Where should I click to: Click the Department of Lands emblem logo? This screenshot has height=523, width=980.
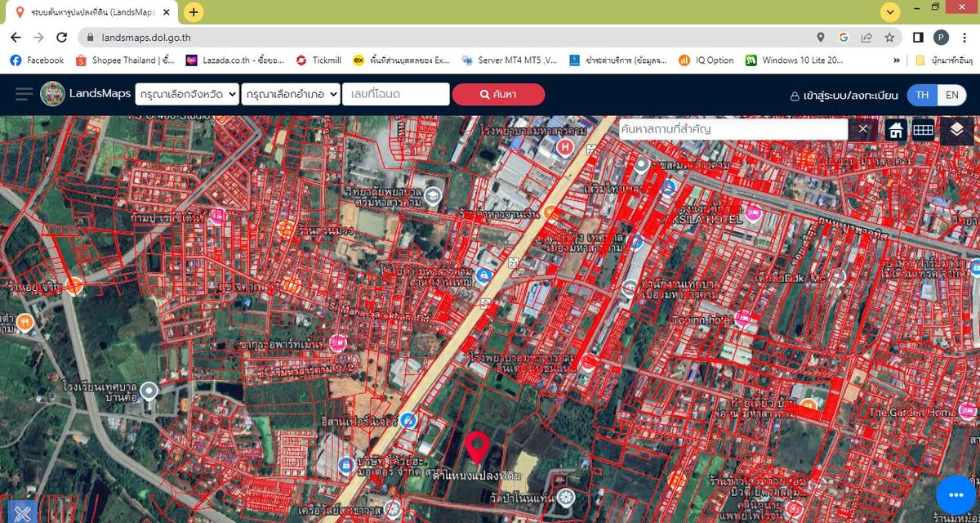tap(52, 94)
